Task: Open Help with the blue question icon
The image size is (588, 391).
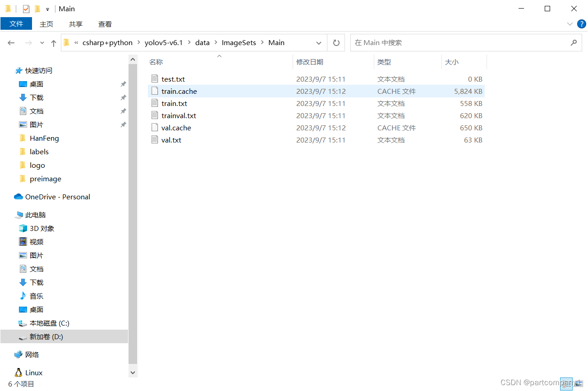Action: coord(581,24)
